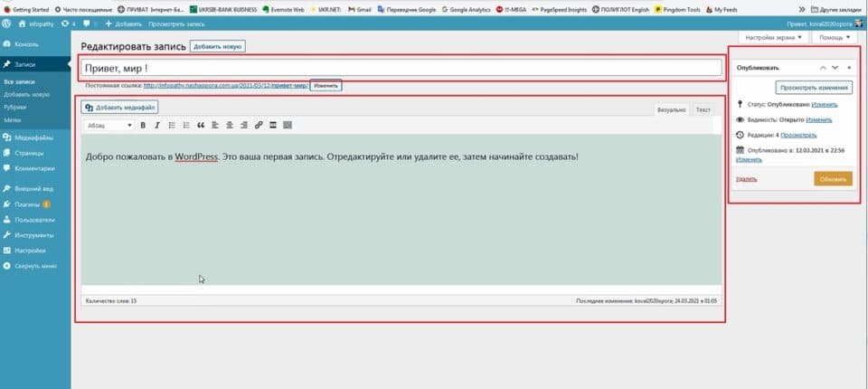Open the Медиафайлы menu
868x389 pixels.
click(35, 138)
